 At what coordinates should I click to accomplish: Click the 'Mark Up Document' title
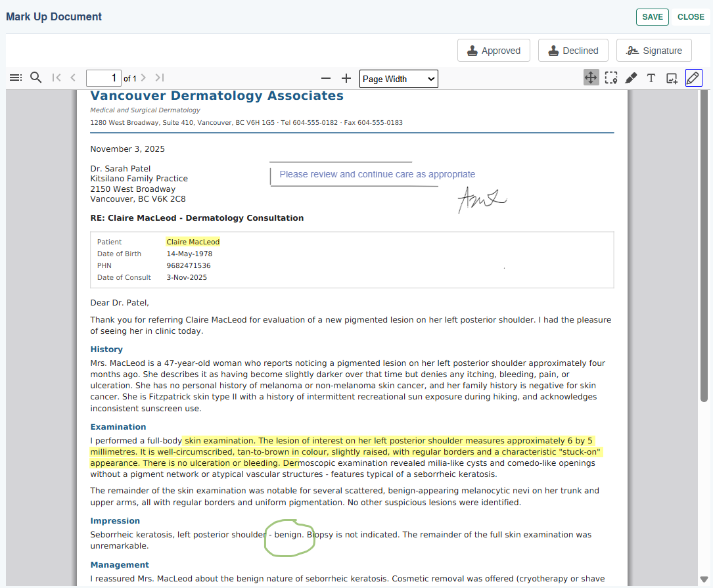click(x=54, y=17)
